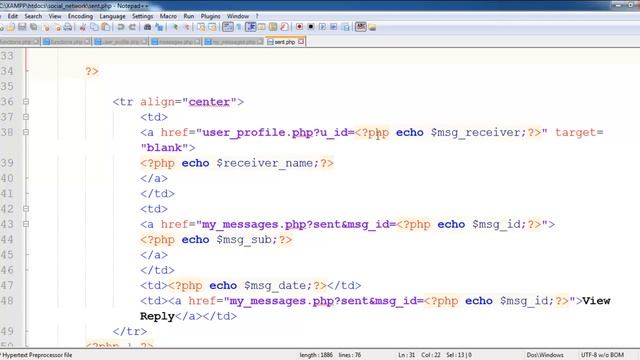Undo the last edit
This screenshot has height=360, width=640.
121,27
